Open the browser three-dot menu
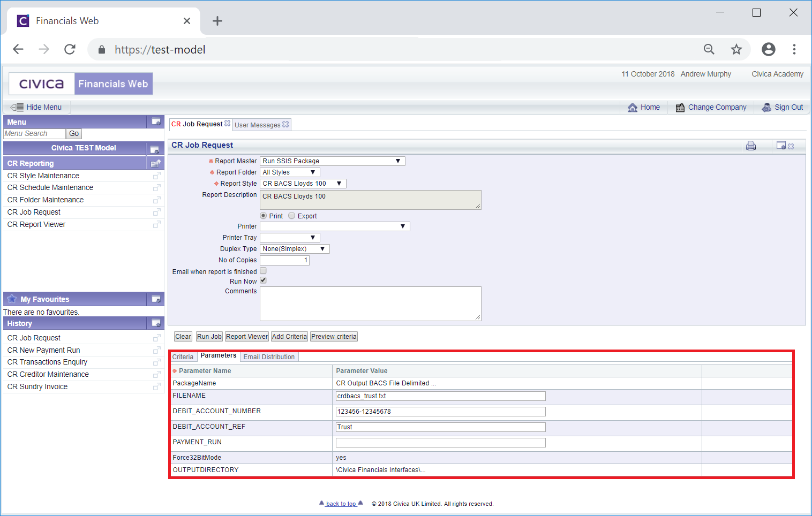 click(x=794, y=49)
